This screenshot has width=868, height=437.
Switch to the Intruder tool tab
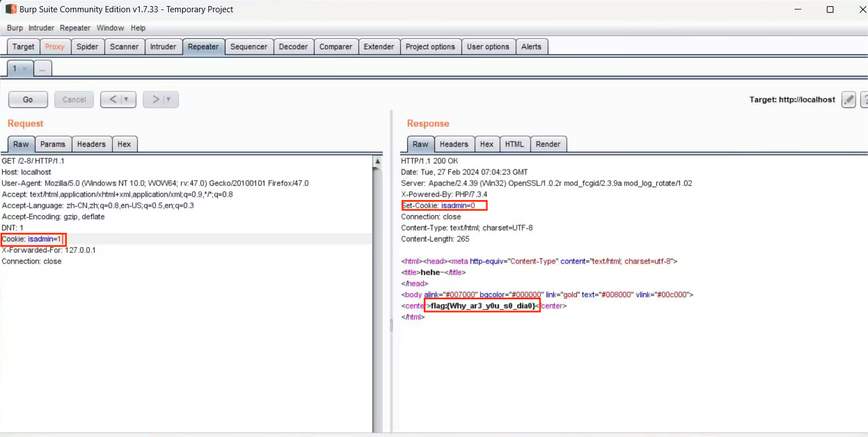(x=163, y=47)
